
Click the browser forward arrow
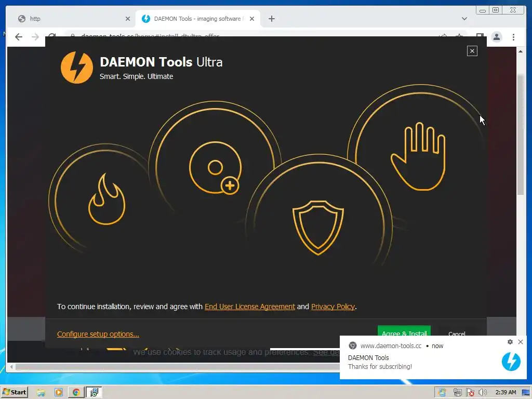35,37
